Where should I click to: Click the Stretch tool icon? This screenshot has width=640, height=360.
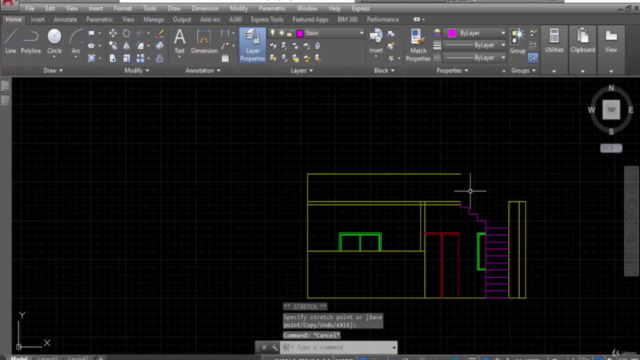(x=113, y=58)
